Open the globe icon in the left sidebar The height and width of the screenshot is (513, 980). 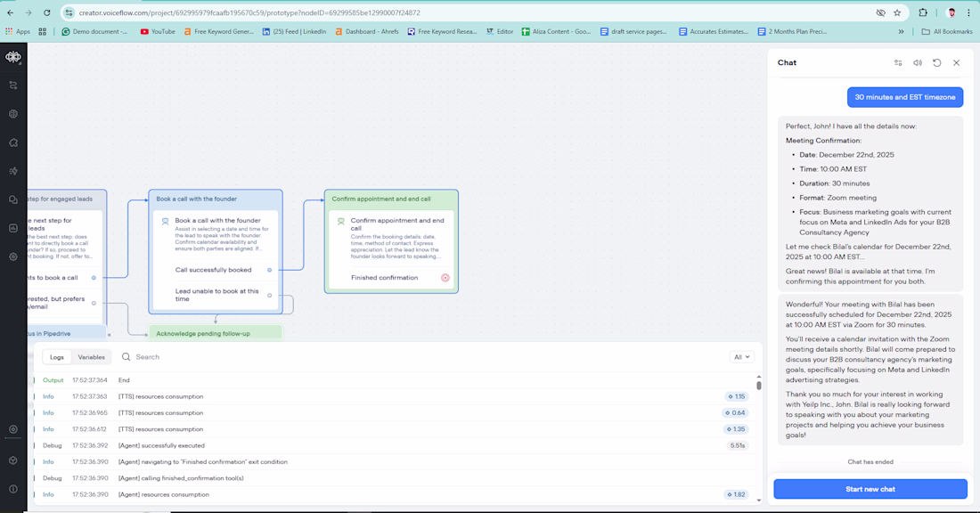pyautogui.click(x=13, y=114)
